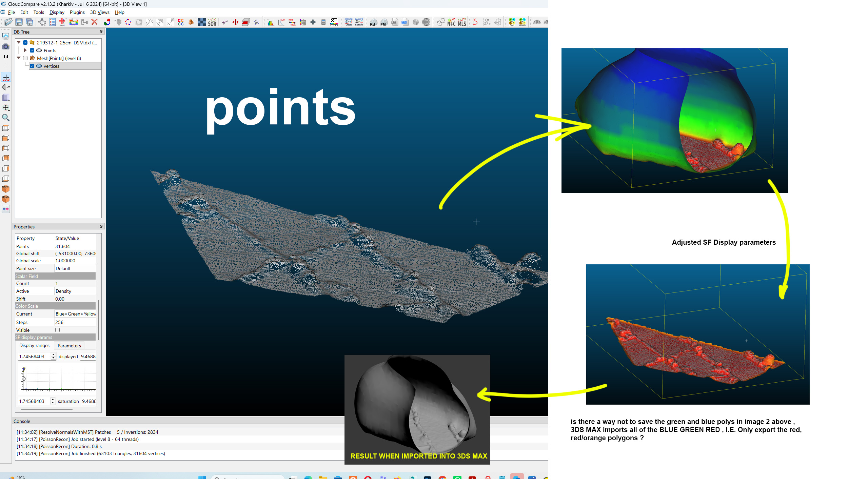This screenshot has width=868, height=488.
Task: Switch to the Parameters tab
Action: point(69,346)
